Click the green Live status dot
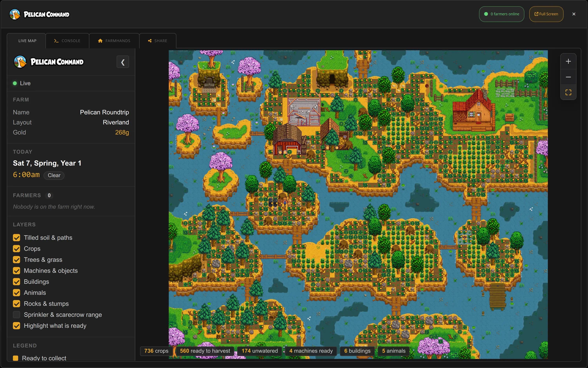Image resolution: width=588 pixels, height=368 pixels. pyautogui.click(x=15, y=83)
